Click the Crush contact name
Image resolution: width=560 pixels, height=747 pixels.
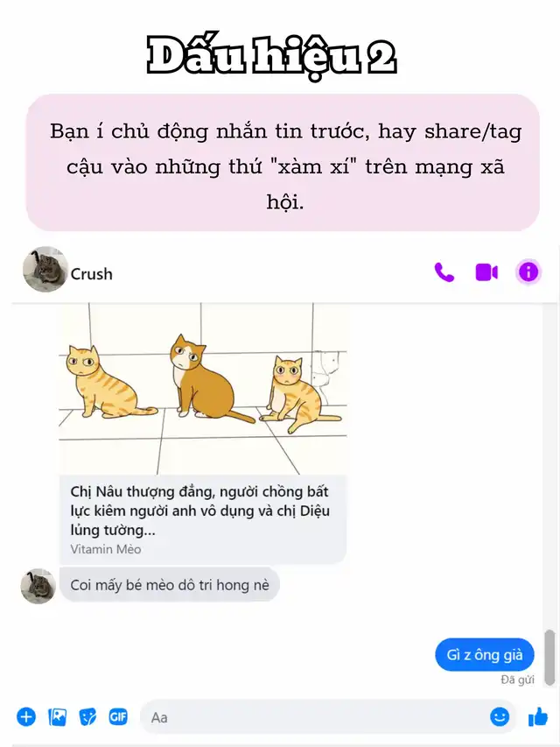coord(91,274)
